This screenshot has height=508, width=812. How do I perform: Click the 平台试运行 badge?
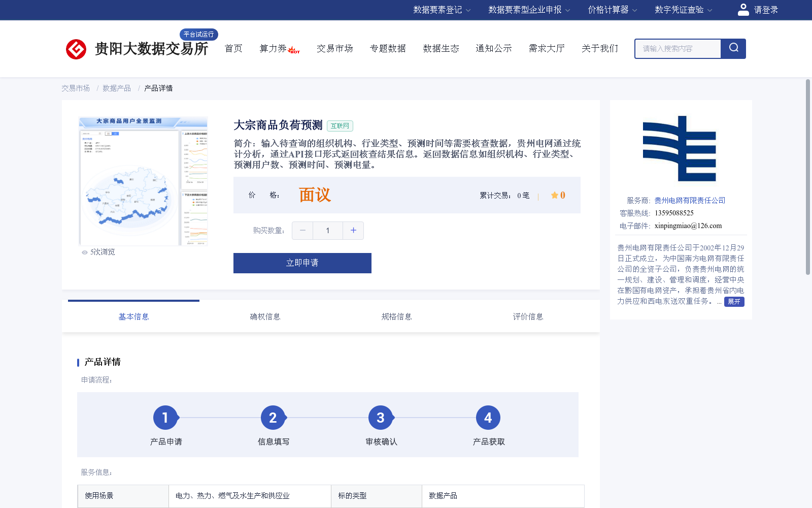(199, 35)
